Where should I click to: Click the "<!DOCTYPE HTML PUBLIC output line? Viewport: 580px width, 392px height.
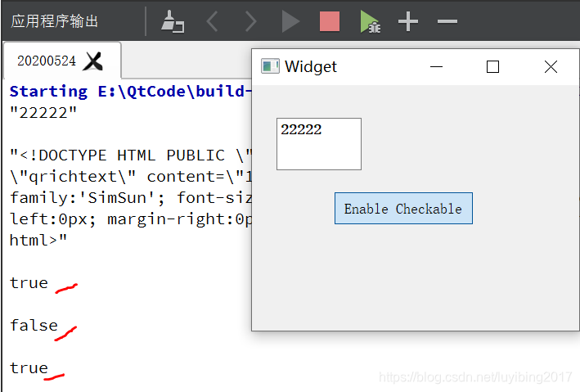[130, 155]
